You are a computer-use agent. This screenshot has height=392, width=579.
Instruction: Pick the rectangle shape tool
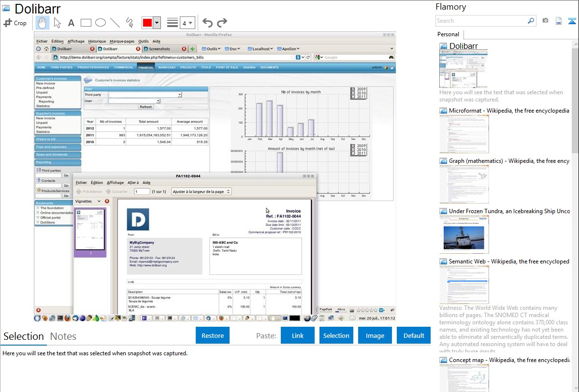pyautogui.click(x=86, y=23)
